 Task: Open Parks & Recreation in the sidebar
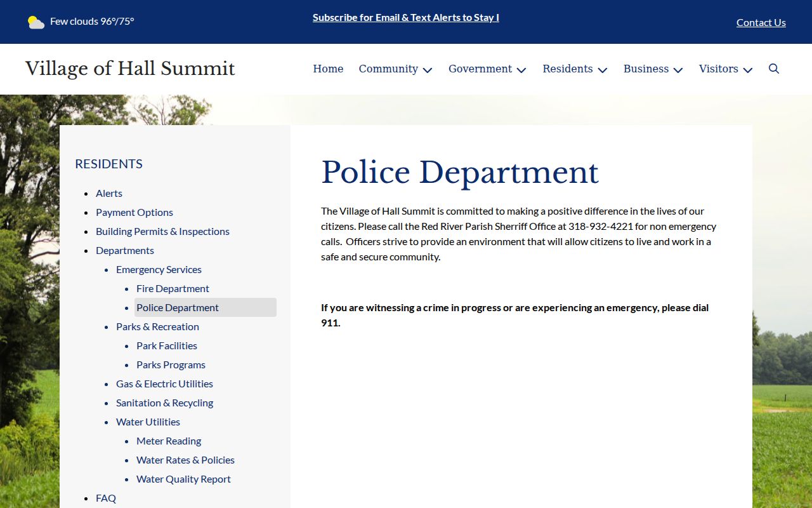point(157,326)
